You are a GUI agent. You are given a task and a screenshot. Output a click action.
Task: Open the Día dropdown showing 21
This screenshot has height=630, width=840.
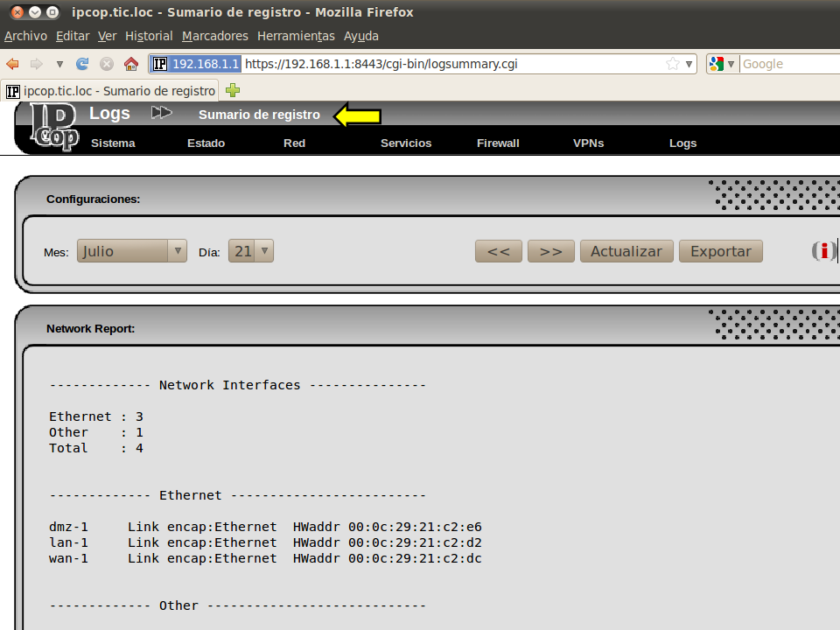[x=251, y=251]
